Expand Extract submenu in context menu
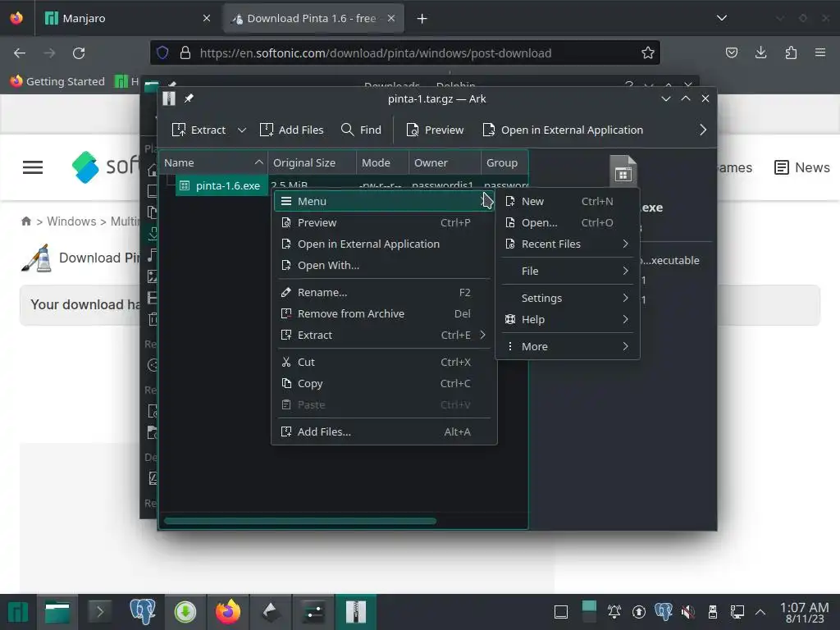 (384, 336)
